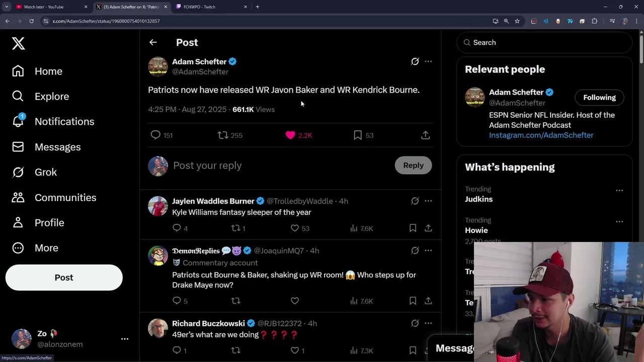
Task: View analytics 7.6K on Jaylen Waddles reply
Action: point(361,228)
